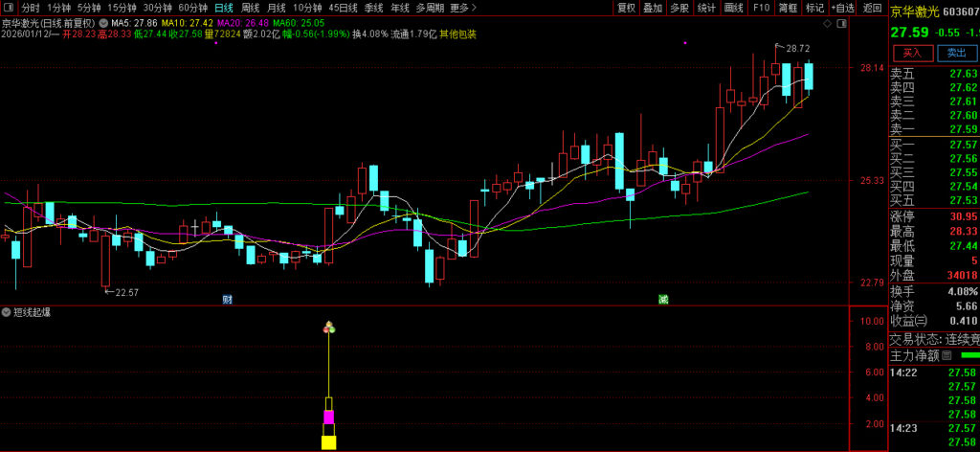The width and height of the screenshot is (980, 452).
Task: Switch to the 周线 weekly period tab
Action: tap(250, 8)
